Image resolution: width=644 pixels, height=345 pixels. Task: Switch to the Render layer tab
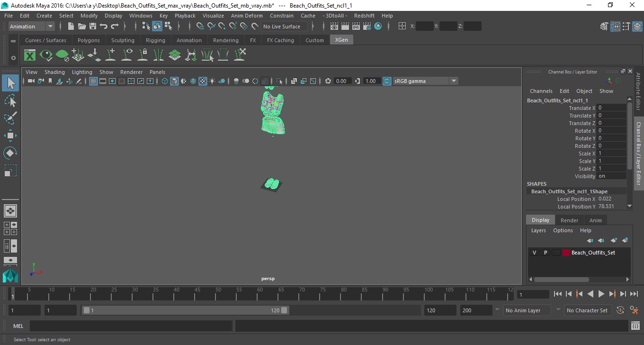pos(569,220)
